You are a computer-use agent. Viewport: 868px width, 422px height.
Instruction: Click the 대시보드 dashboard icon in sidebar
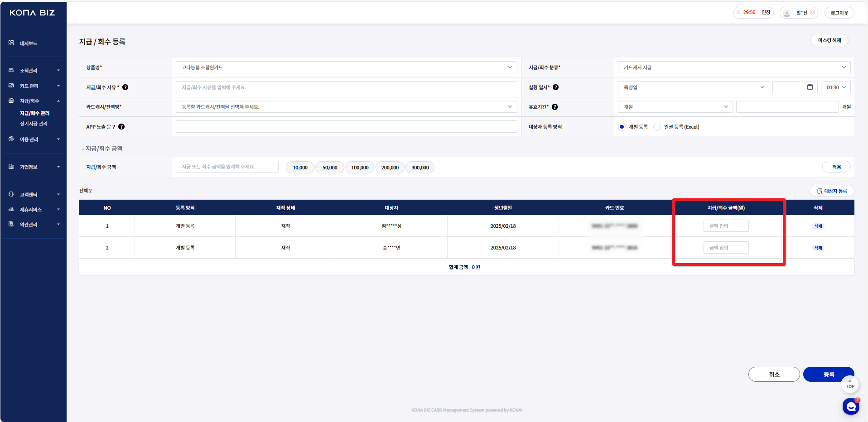[11, 43]
